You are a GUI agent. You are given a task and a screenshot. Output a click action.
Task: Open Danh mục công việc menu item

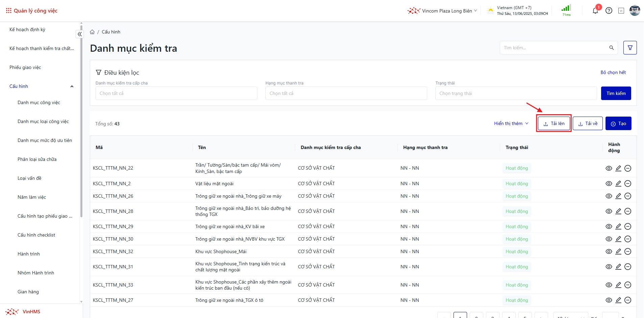(39, 102)
